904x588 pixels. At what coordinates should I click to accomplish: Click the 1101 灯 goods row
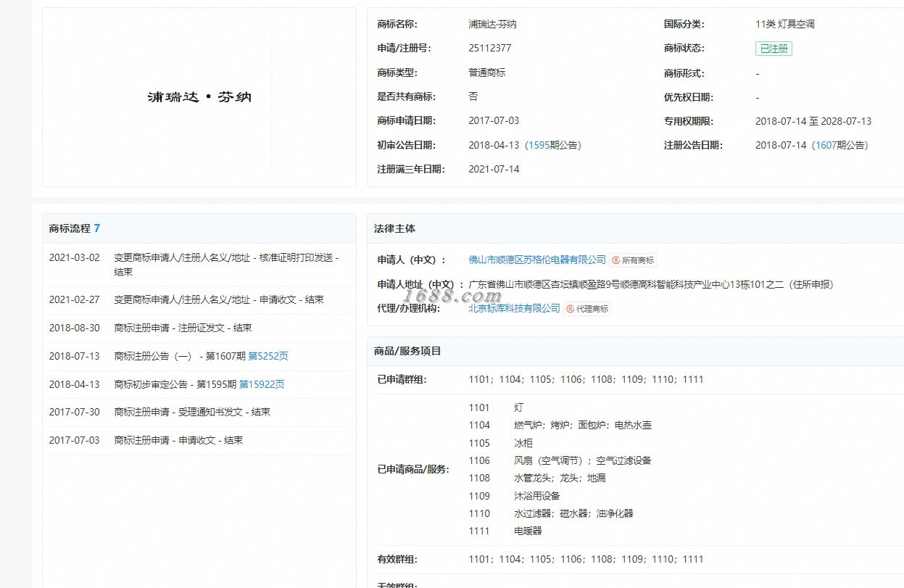click(x=496, y=407)
